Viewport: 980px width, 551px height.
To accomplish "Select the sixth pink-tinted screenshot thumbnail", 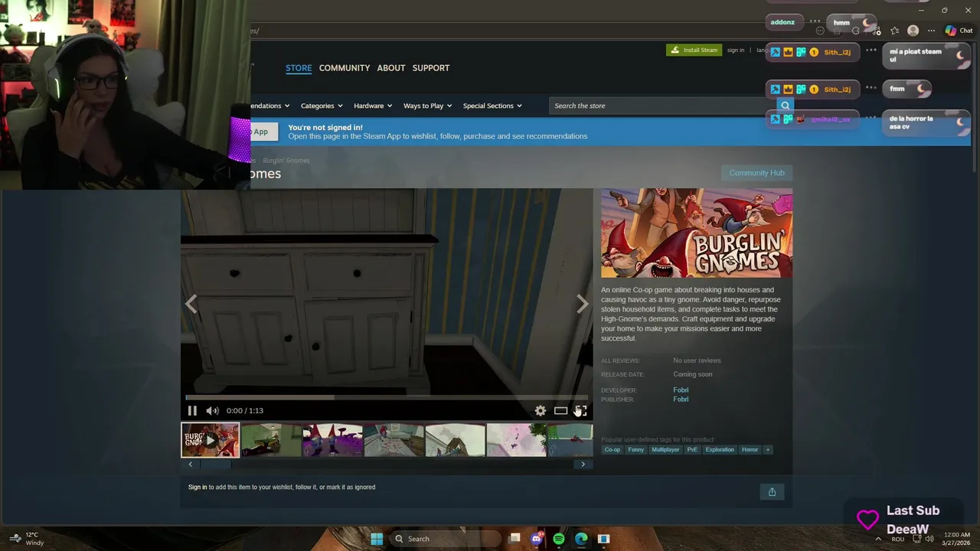I will click(516, 440).
